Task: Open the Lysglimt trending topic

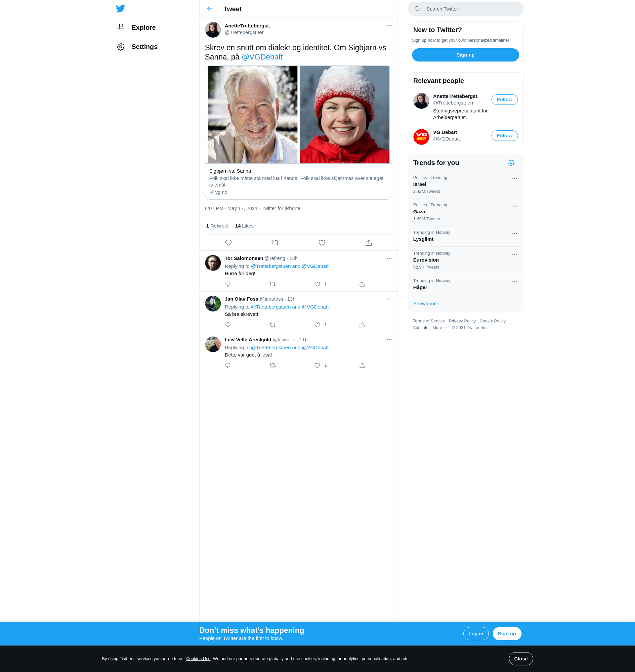Action: click(x=465, y=236)
